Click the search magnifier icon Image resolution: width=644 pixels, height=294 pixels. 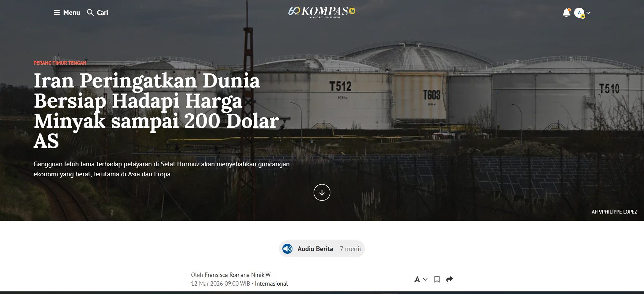(90, 12)
